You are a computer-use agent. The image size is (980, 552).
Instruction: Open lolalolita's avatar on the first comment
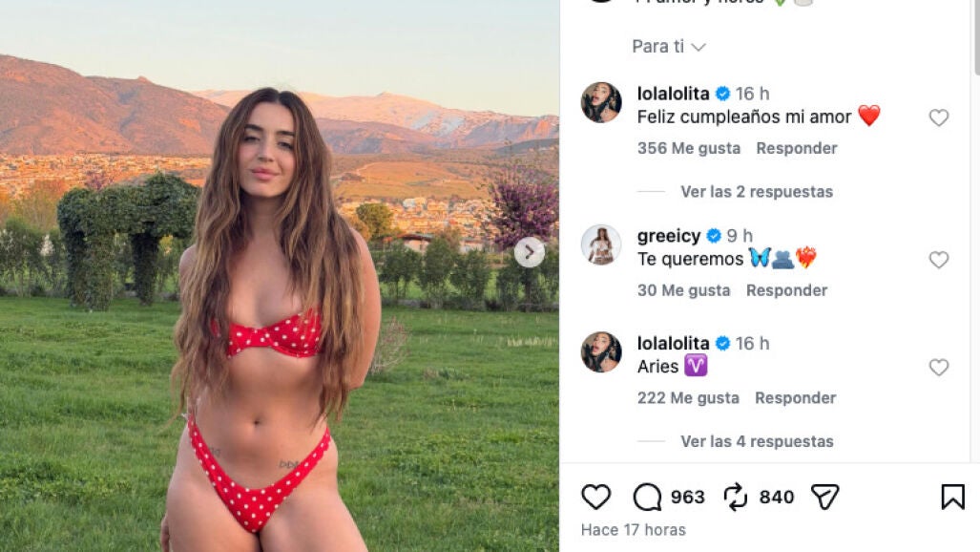[x=601, y=102]
